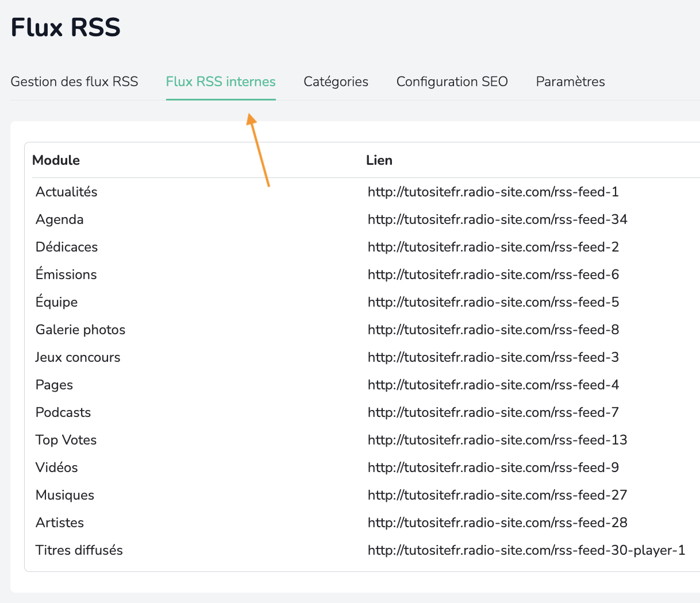Click the Émissions rss-feed-6 link

[x=493, y=275]
